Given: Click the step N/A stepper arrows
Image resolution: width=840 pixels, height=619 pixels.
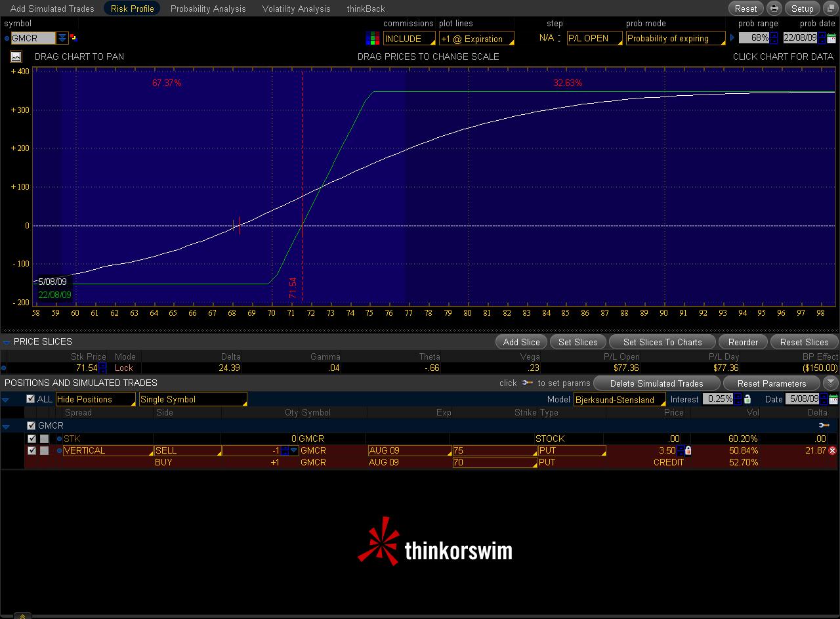Looking at the screenshot, I should (559, 38).
